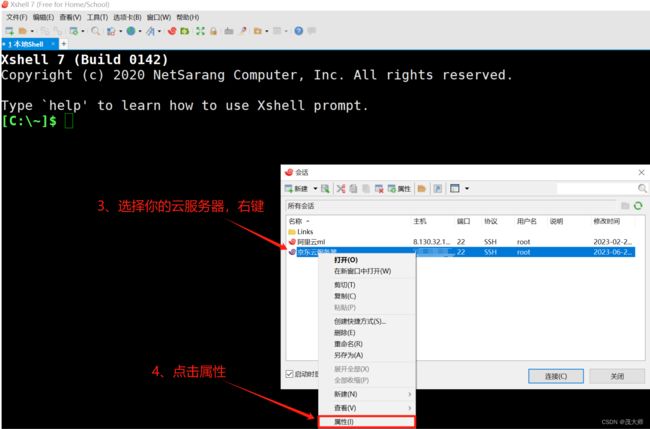Open the 帮助(H) menu

pos(188,17)
